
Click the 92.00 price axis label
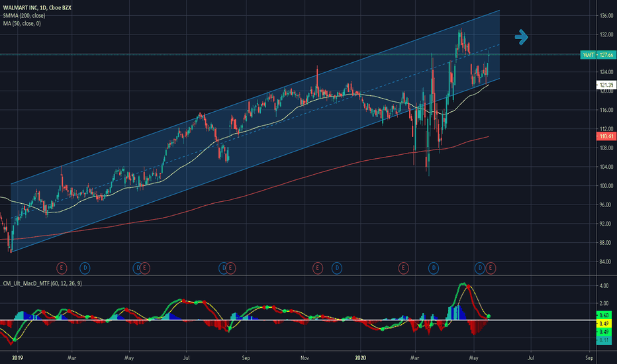tap(605, 224)
